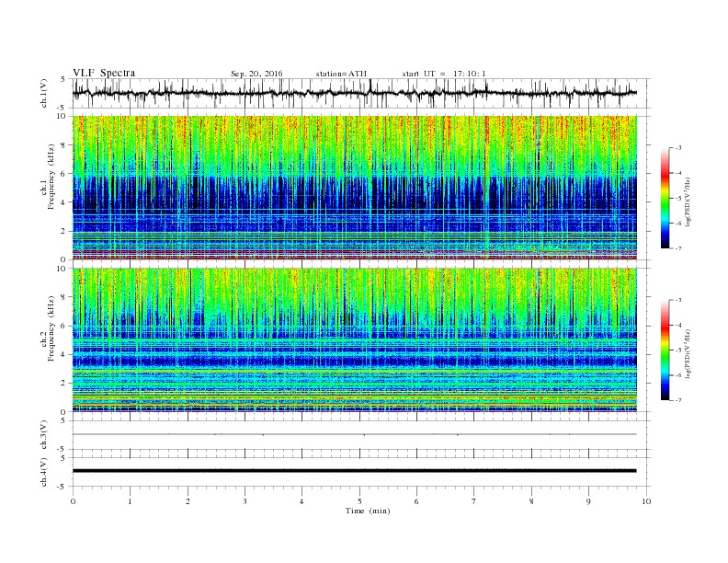728x563 pixels.
Task: Click the "-7" label on ch.2 color bar
Action: point(678,400)
